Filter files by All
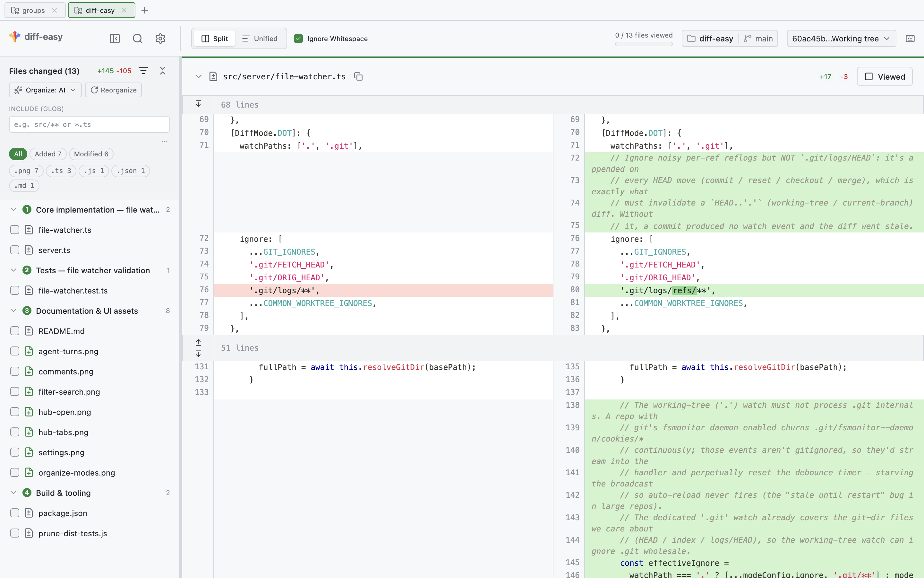This screenshot has width=924, height=578. [18, 154]
